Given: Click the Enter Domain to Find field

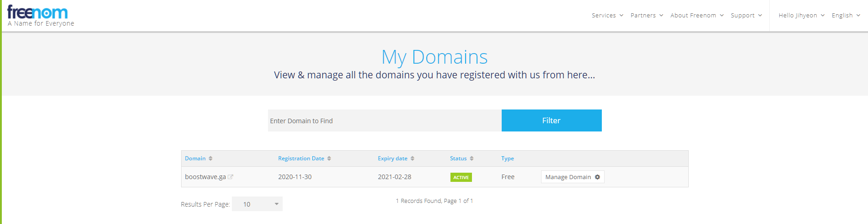Looking at the screenshot, I should click(x=385, y=120).
